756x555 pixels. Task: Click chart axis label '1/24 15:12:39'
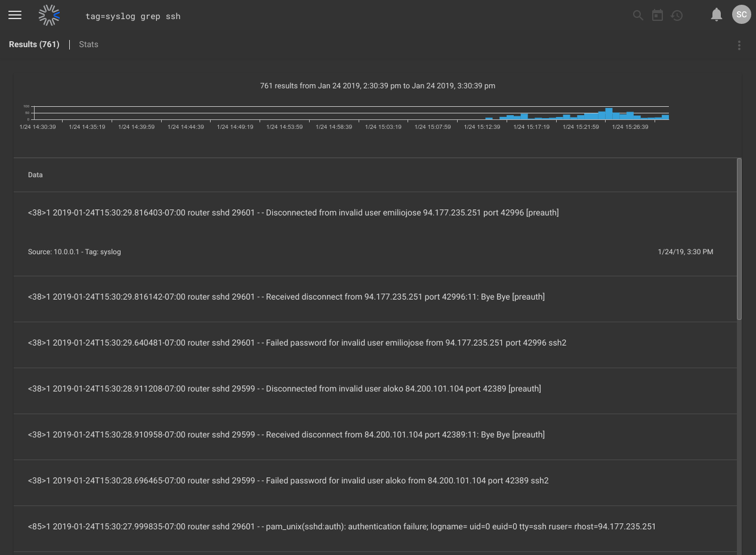click(482, 127)
